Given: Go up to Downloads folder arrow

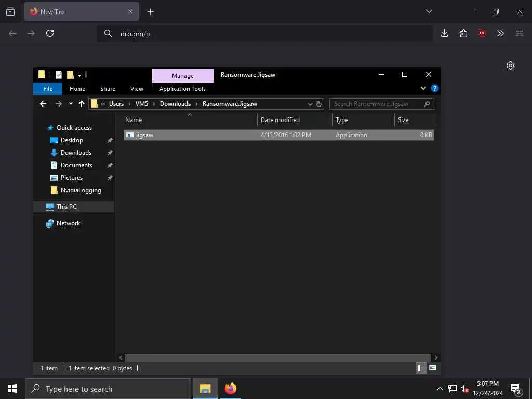Looking at the screenshot, I should click(82, 104).
